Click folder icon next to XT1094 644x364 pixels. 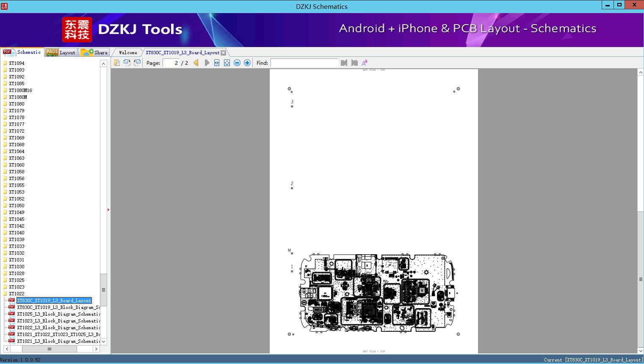point(5,63)
